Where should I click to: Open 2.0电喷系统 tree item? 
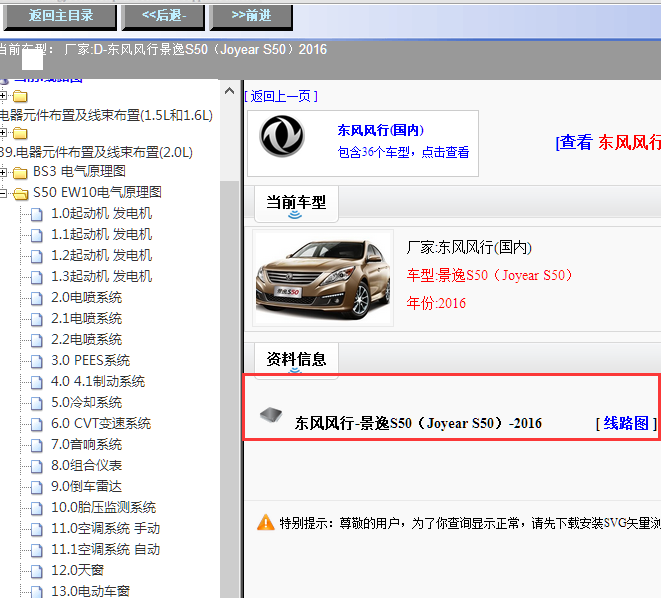pyautogui.click(x=86, y=298)
